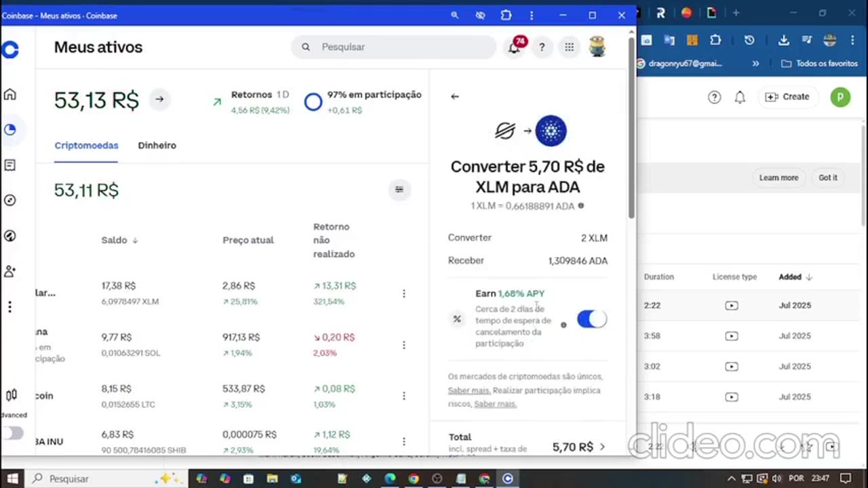Open Coinbase notifications bell with 74 badge
Viewport: 868px width, 488px height.
515,47
